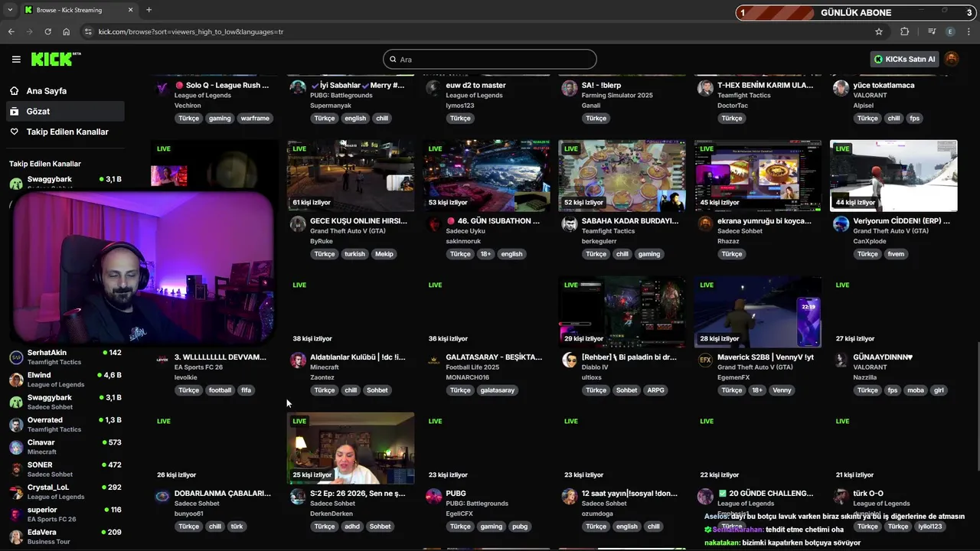Open the Kick sidebar hamburger menu
Image resolution: width=980 pixels, height=551 pixels.
click(x=16, y=59)
